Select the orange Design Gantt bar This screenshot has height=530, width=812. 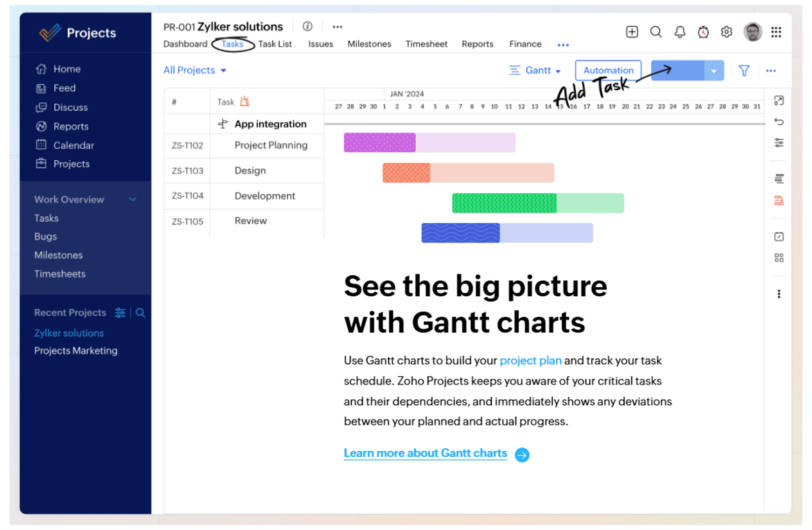pos(468,172)
